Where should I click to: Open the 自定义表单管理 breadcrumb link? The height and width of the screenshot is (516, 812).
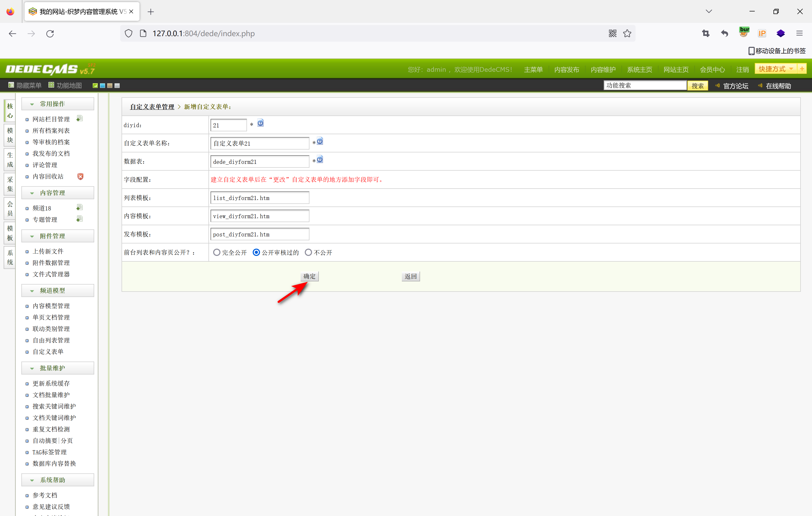152,107
